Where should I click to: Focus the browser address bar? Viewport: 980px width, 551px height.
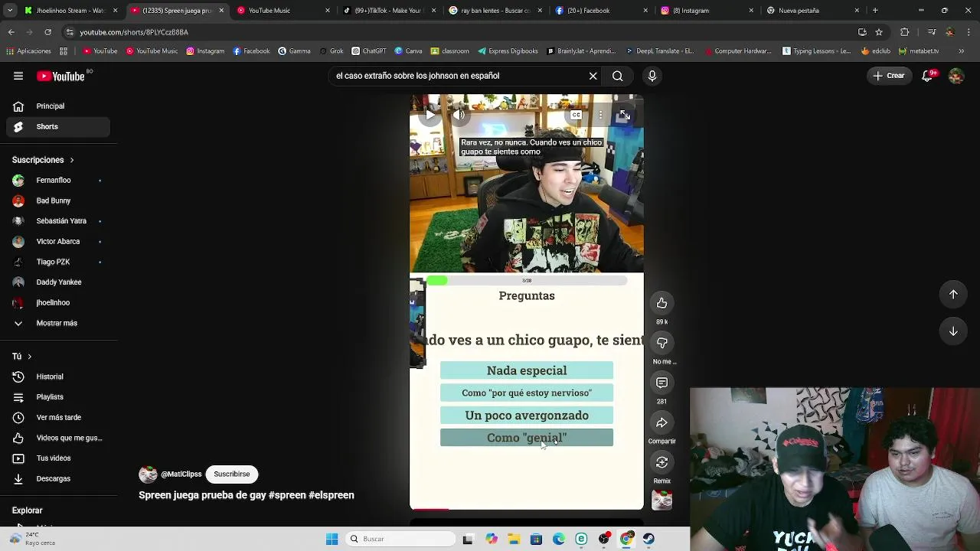459,32
